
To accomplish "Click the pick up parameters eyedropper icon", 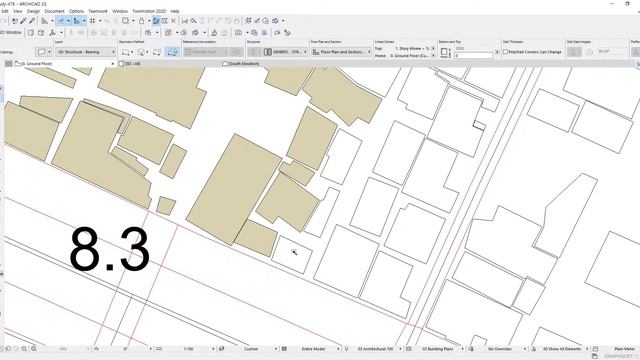I will [x=23, y=21].
